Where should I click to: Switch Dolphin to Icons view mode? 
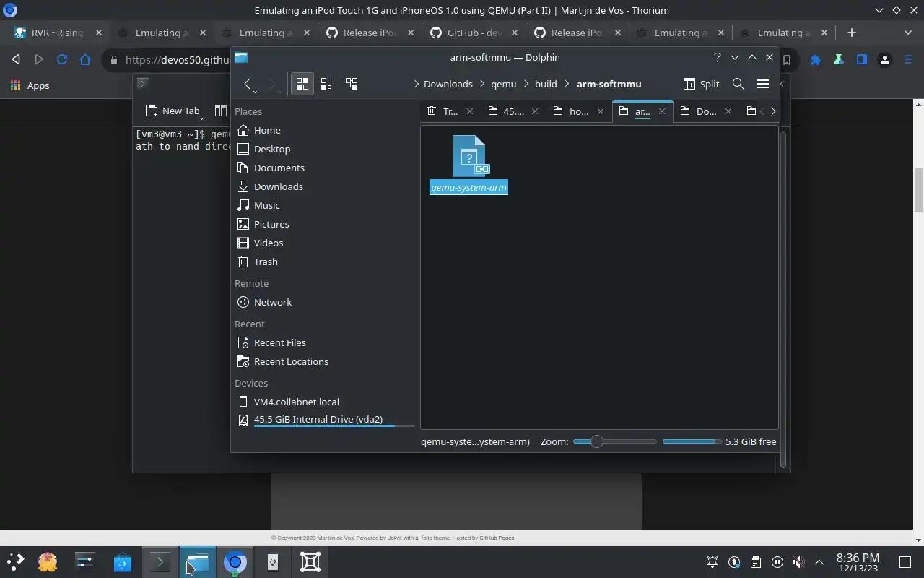tap(302, 84)
